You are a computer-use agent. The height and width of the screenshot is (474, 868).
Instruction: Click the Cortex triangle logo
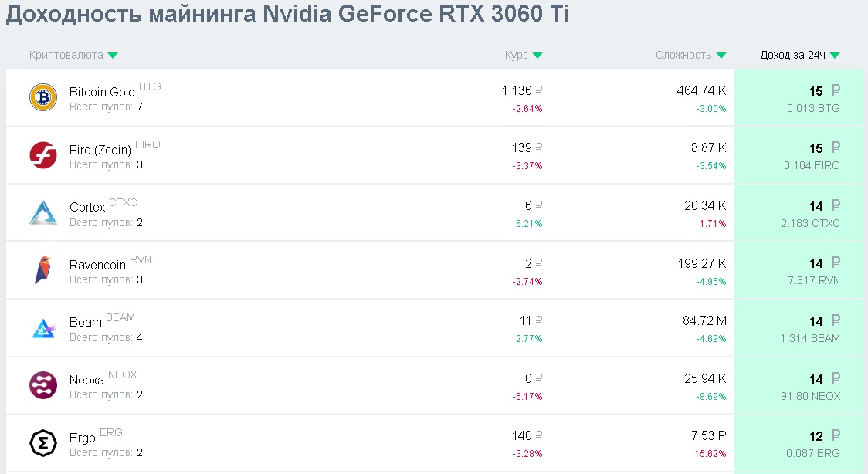coord(43,212)
